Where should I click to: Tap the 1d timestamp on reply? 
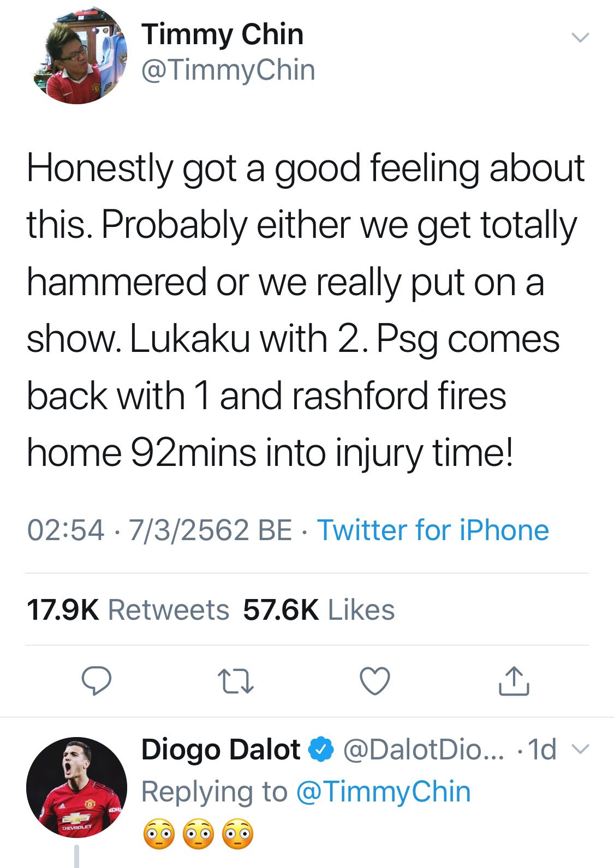[x=543, y=750]
